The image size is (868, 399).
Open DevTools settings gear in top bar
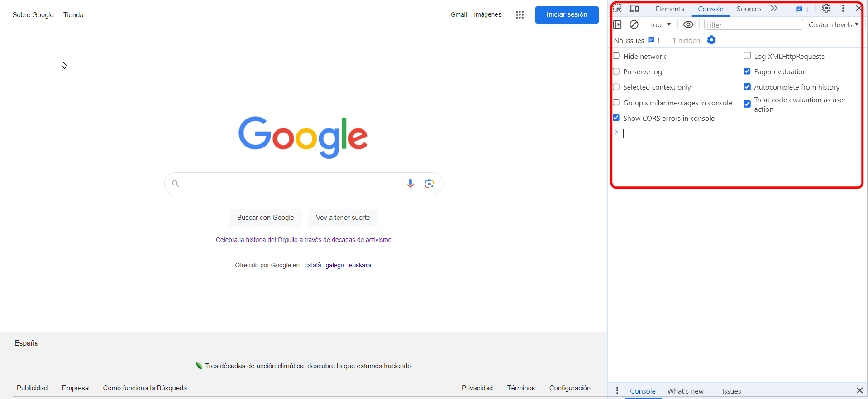826,9
